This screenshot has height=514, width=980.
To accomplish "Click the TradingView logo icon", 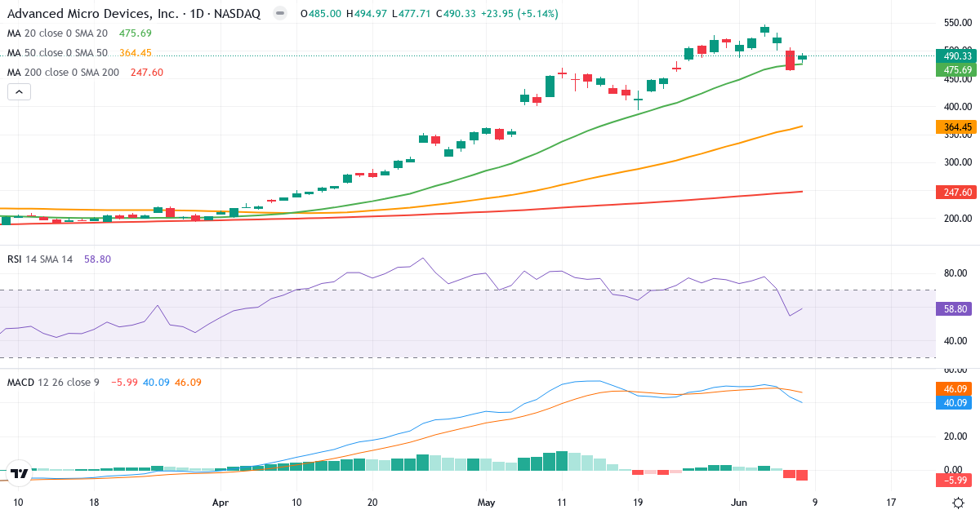I will point(20,472).
